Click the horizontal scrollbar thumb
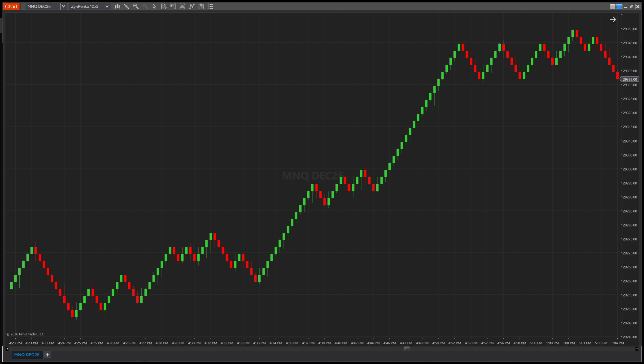644x364 pixels. click(x=406, y=349)
